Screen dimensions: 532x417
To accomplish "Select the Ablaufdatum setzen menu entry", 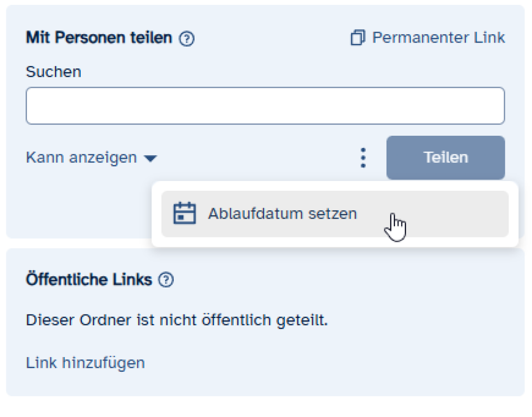I will pos(282,214).
